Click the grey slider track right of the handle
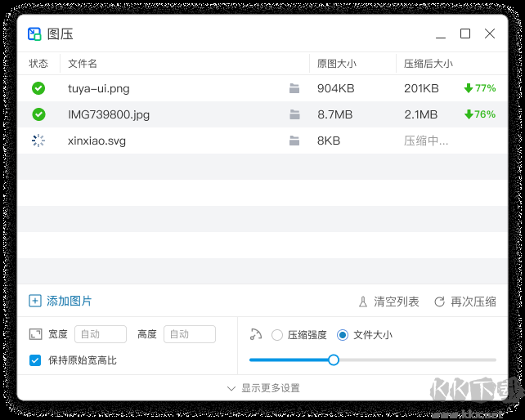525x420 pixels. point(418,360)
